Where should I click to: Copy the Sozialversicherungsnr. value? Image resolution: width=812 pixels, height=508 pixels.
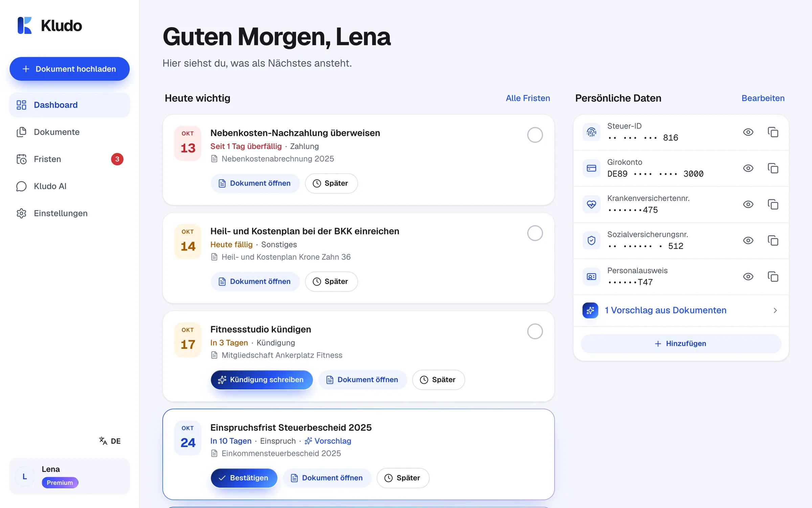point(773,240)
